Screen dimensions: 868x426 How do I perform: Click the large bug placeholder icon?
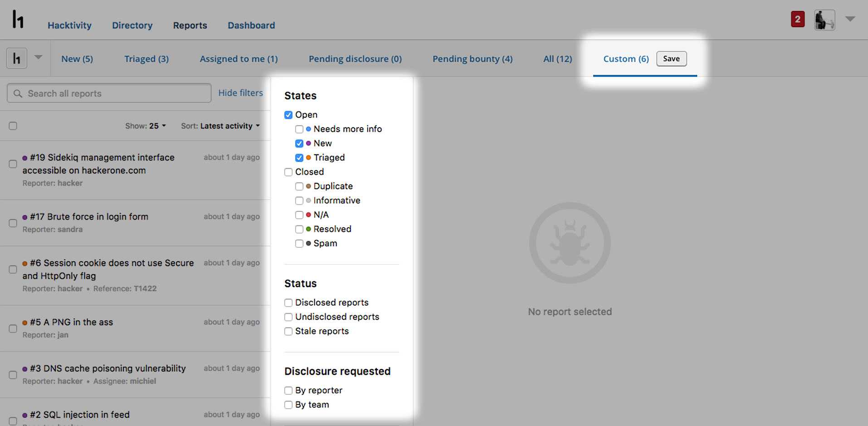coord(570,243)
